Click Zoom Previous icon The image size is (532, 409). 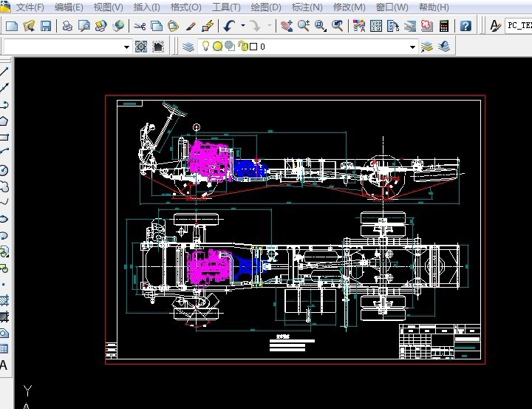[x=338, y=26]
